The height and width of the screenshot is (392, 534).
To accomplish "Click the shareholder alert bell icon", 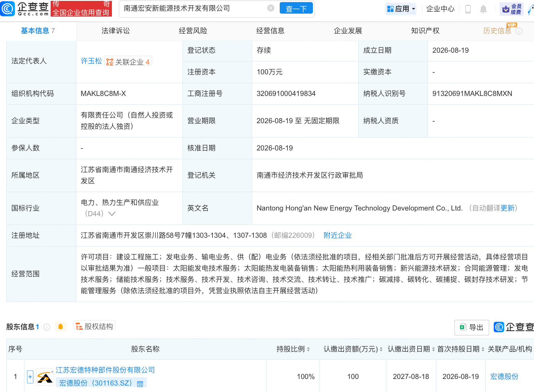I will [x=61, y=327].
